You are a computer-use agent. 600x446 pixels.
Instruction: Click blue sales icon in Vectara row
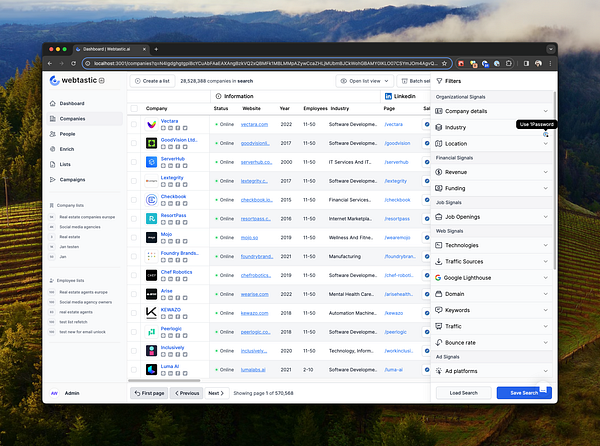click(x=427, y=124)
